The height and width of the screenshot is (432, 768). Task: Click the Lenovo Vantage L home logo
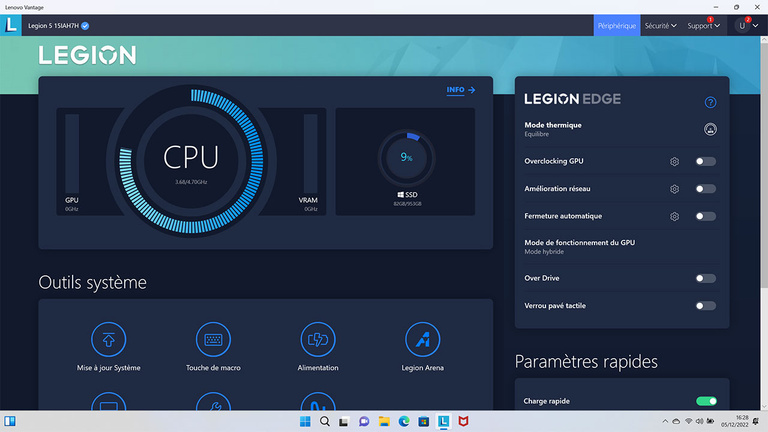click(x=11, y=25)
